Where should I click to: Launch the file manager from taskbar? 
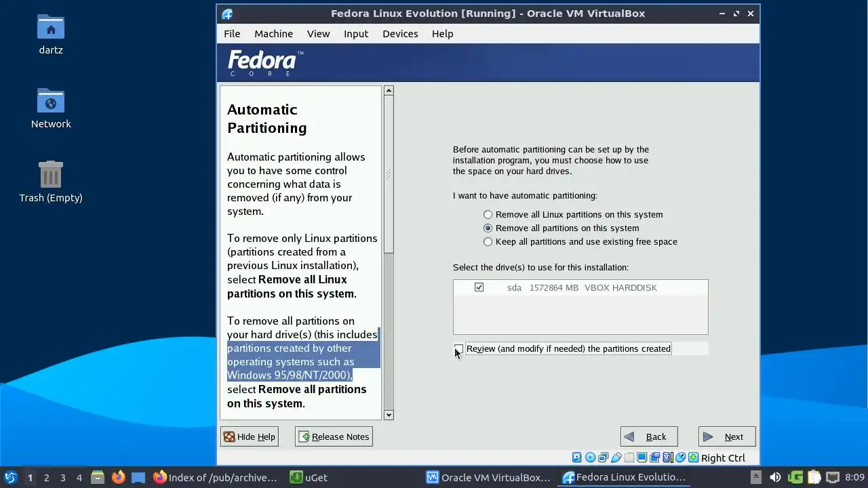[x=98, y=477]
